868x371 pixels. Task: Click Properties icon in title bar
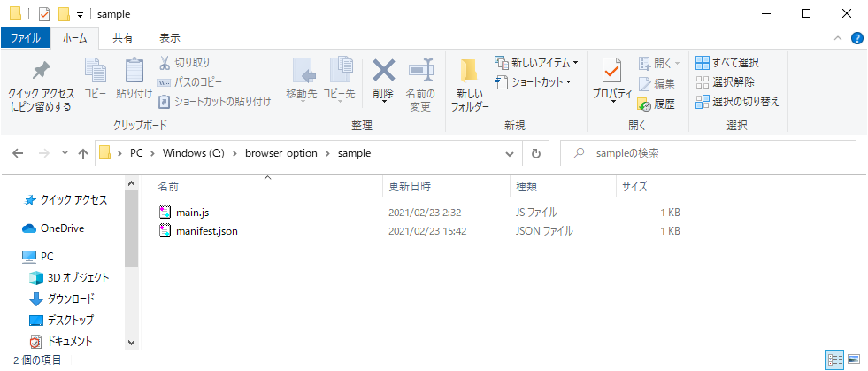pyautogui.click(x=45, y=14)
